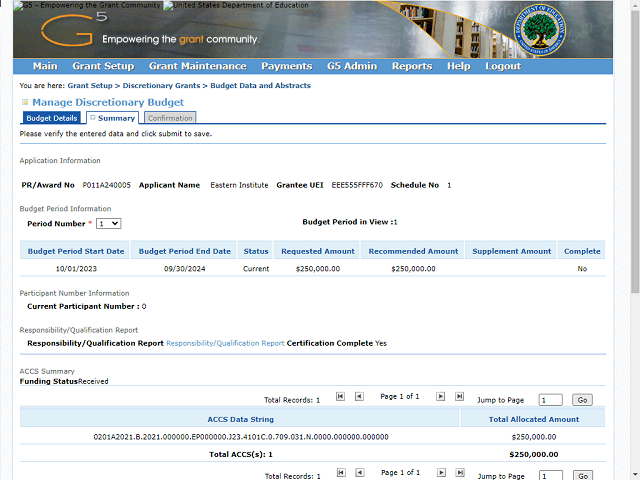The image size is (640, 480).
Task: Click the Complete value No
Action: [582, 269]
